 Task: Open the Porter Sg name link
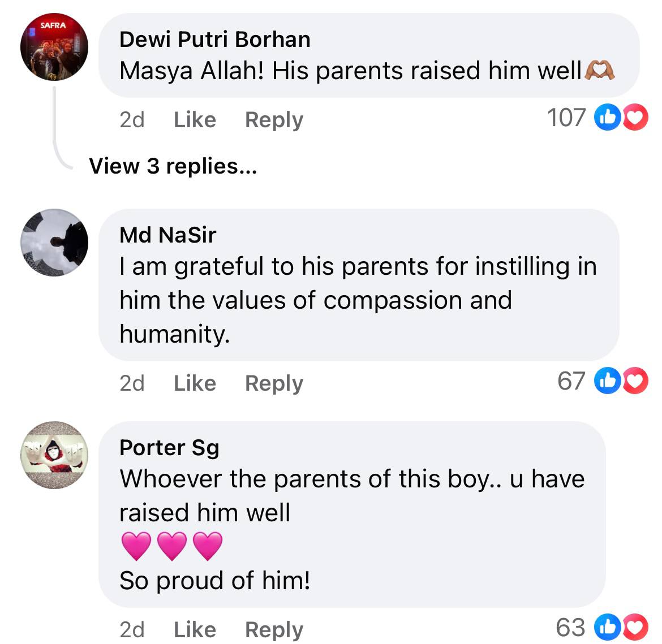[x=169, y=447]
